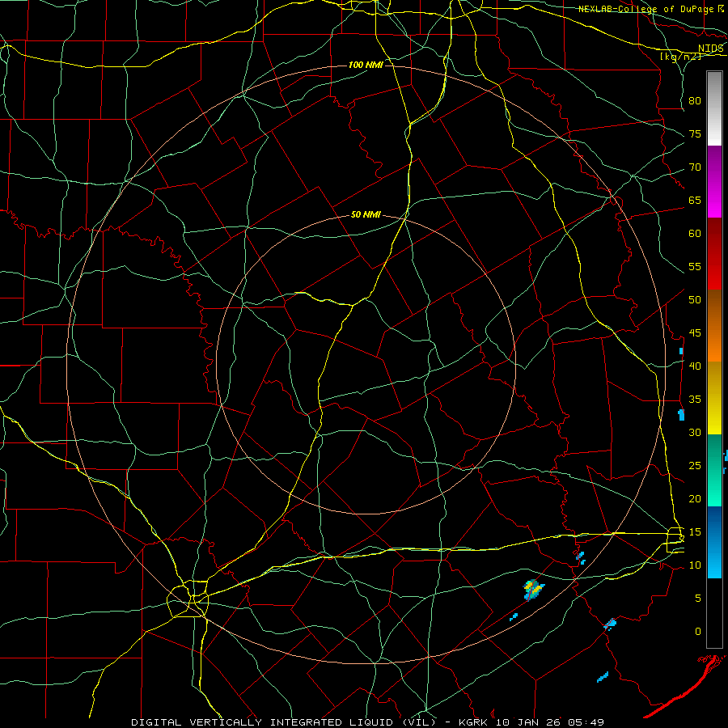Screen dimensions: 728x728
Task: Click scale value 20 on the legend
Action: tap(695, 498)
